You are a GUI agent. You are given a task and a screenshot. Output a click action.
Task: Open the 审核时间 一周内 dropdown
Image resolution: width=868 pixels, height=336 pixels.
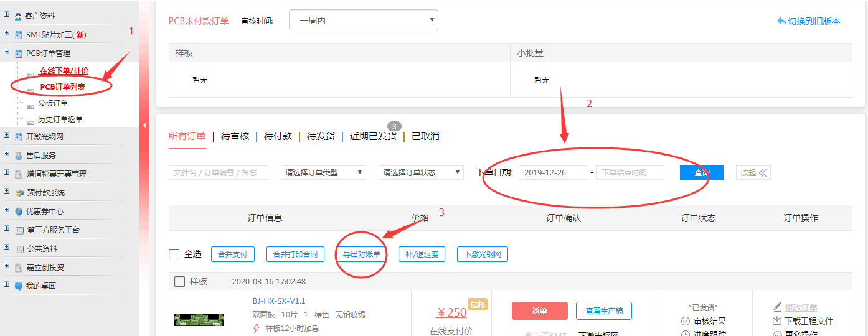click(364, 21)
